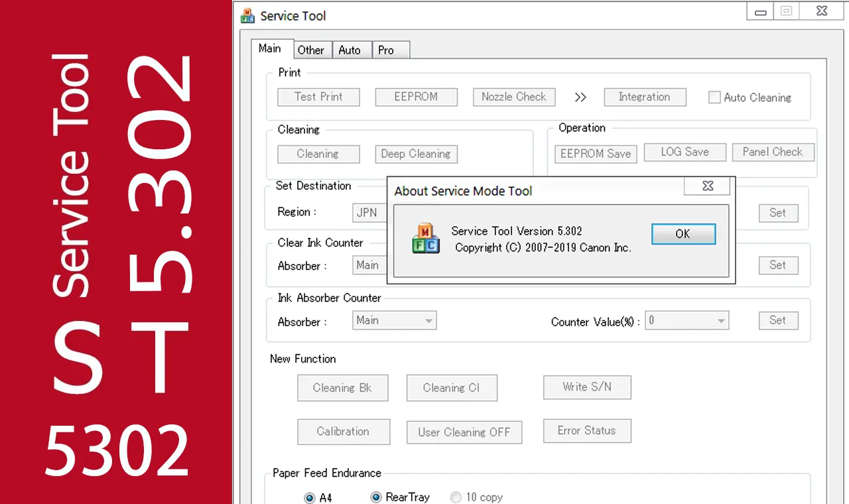Confirm the About dialog with OK

pyautogui.click(x=683, y=233)
